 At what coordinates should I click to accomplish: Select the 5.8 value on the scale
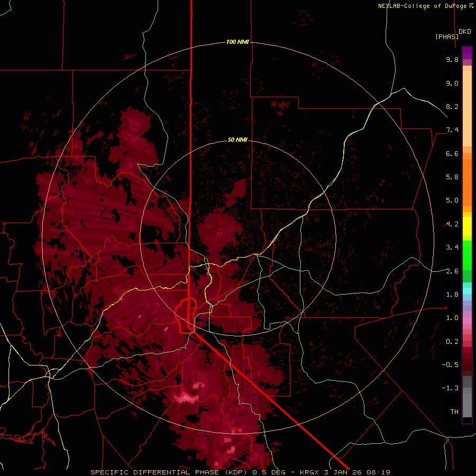452,177
